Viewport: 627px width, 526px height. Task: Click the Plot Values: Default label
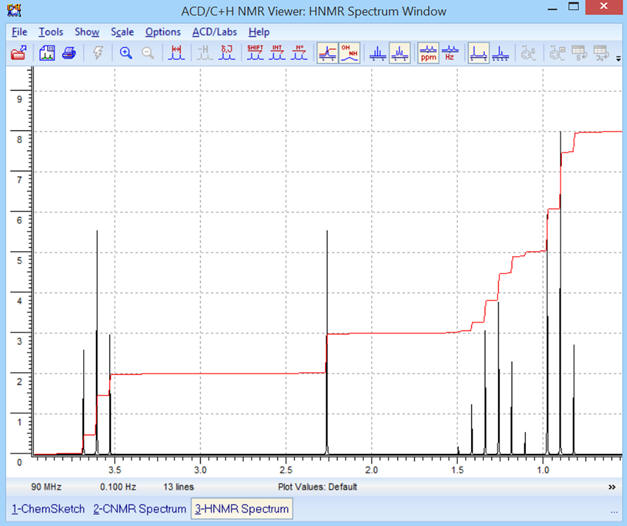[317, 487]
